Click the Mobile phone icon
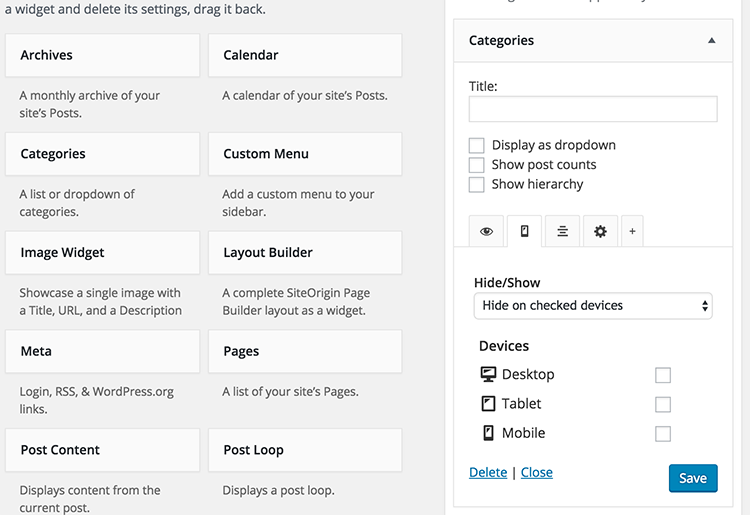The width and height of the screenshot is (750, 515). (488, 433)
